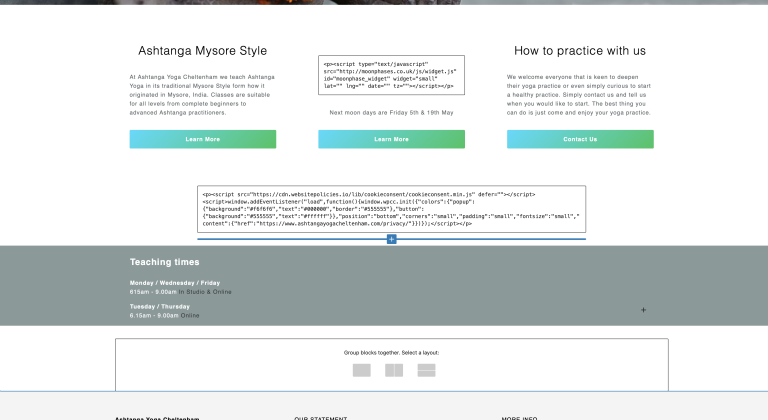Screen dimensions: 768x420
Task: Click the plus icon in Teaching times section
Action: [643, 310]
